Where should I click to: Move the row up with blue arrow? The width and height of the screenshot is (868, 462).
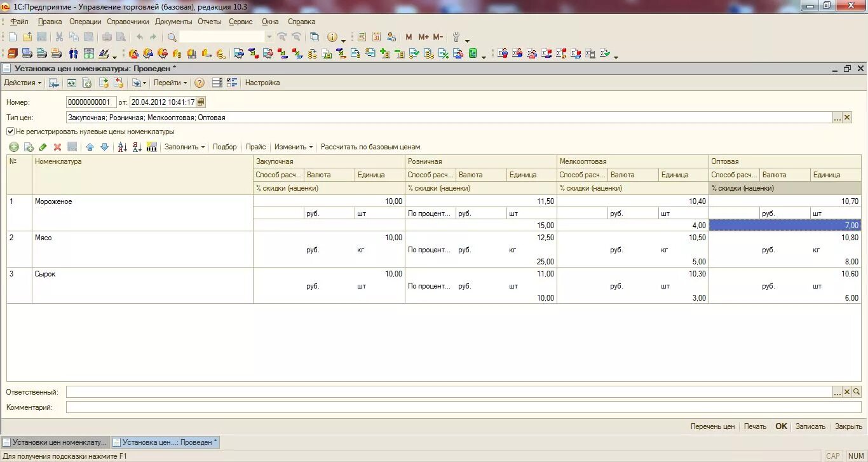pos(90,147)
